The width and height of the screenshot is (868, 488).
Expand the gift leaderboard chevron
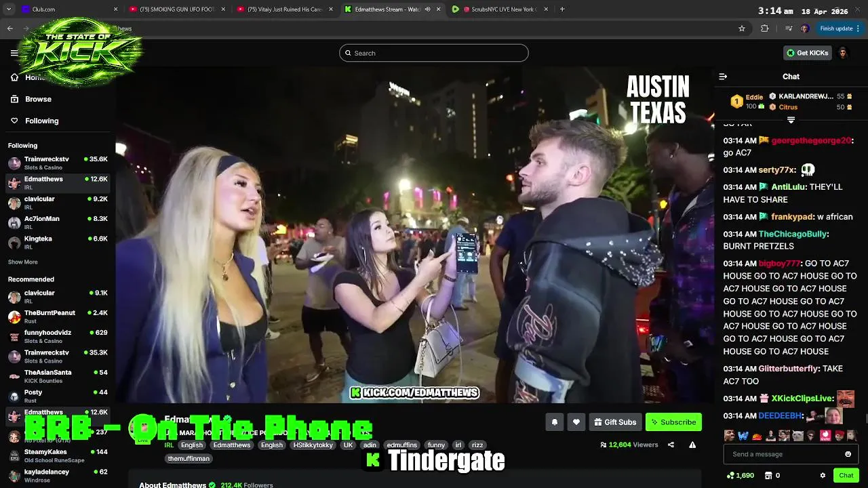point(791,120)
